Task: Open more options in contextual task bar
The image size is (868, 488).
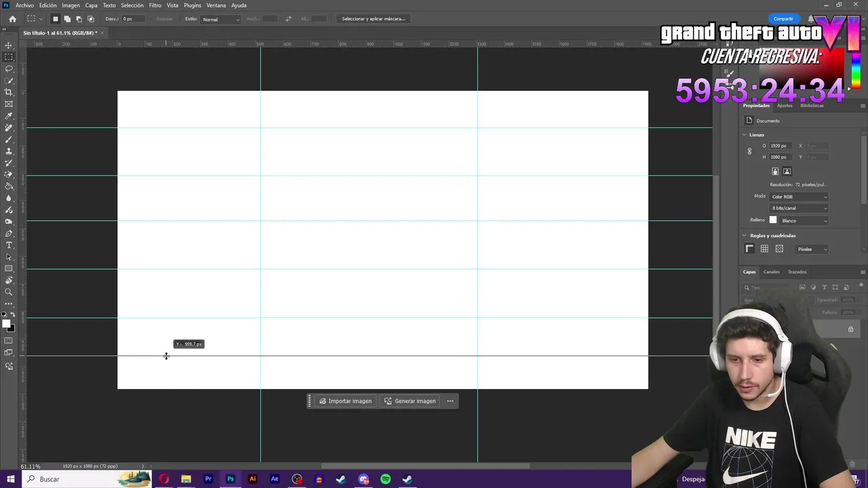Action: pos(450,401)
